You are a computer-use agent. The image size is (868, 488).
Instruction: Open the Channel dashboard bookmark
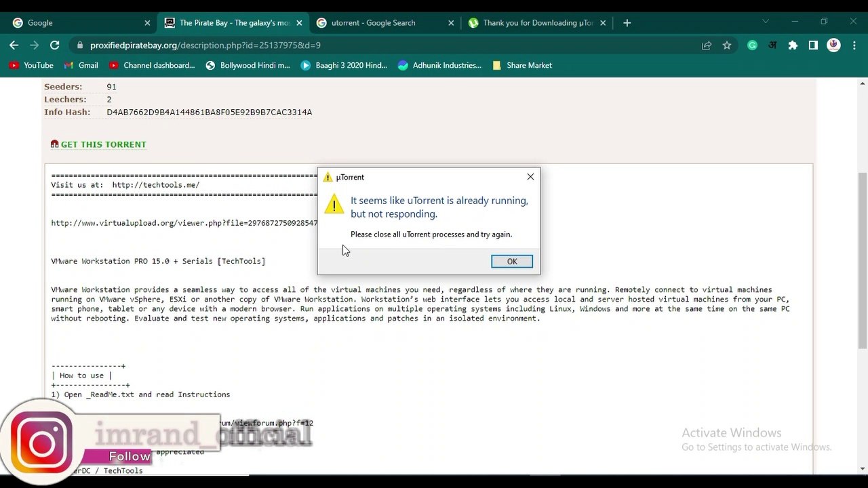click(152, 66)
